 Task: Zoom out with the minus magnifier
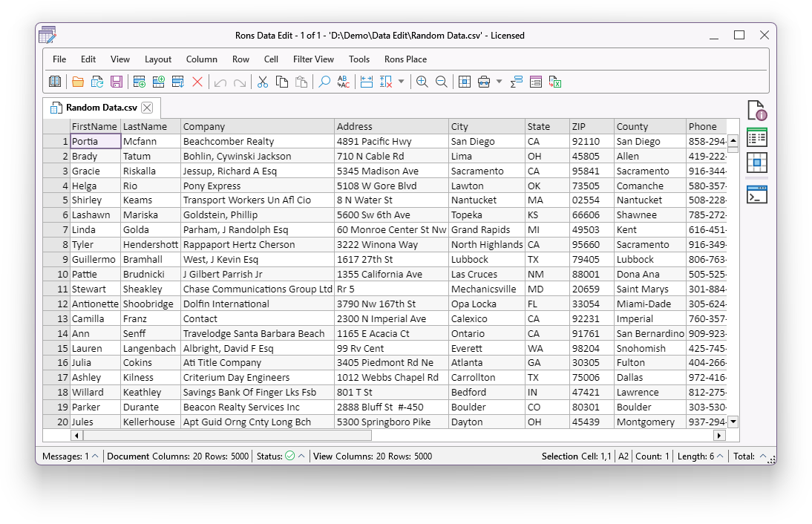click(441, 82)
